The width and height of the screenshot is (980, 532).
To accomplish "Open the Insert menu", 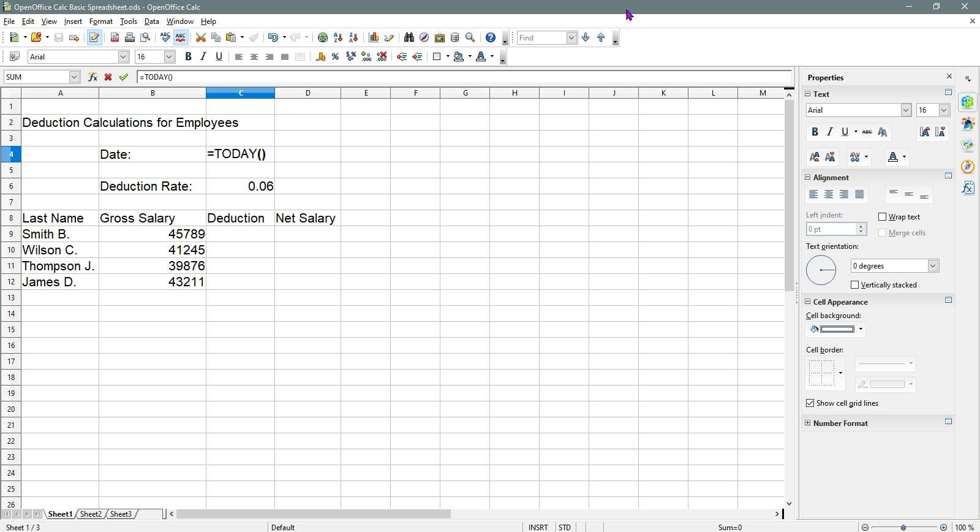I will point(73,21).
